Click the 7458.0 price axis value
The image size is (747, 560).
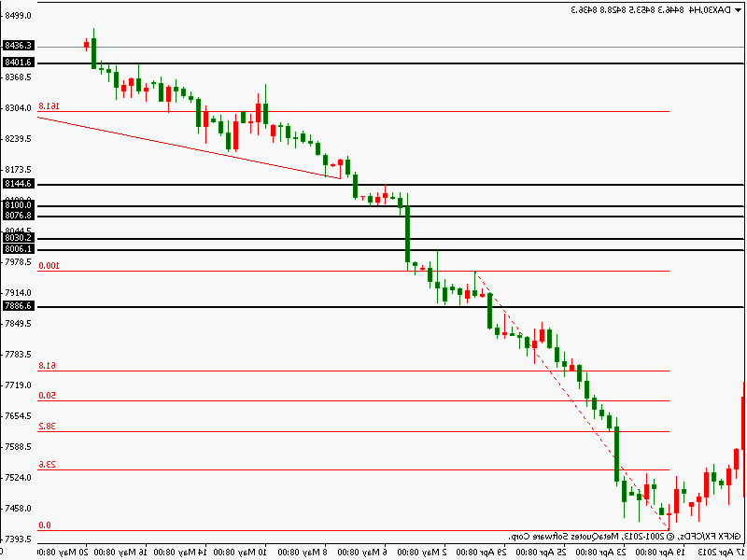coord(18,508)
